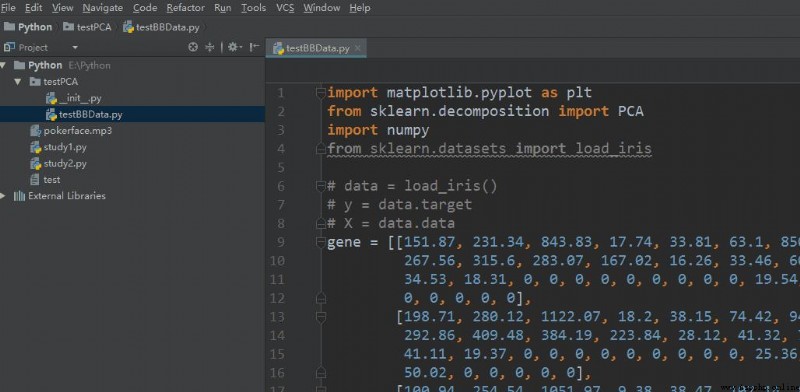Open the Navigate menu
The height and width of the screenshot is (392, 800).
tap(103, 8)
